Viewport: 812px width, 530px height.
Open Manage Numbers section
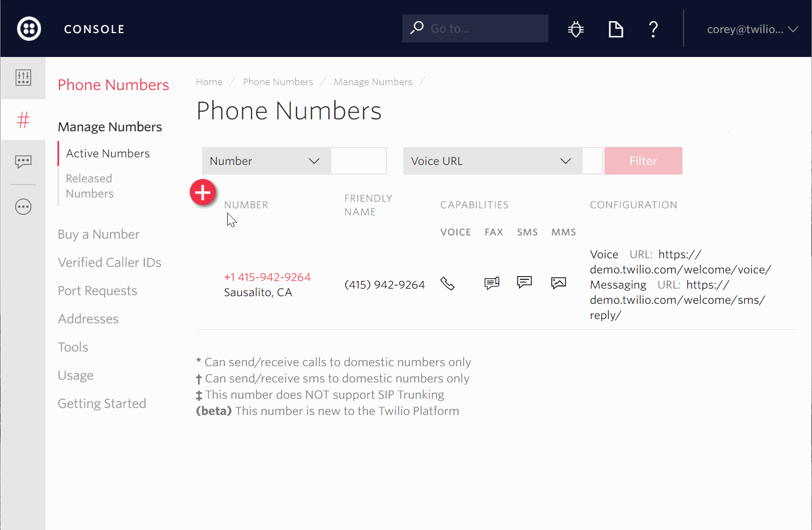[110, 127]
